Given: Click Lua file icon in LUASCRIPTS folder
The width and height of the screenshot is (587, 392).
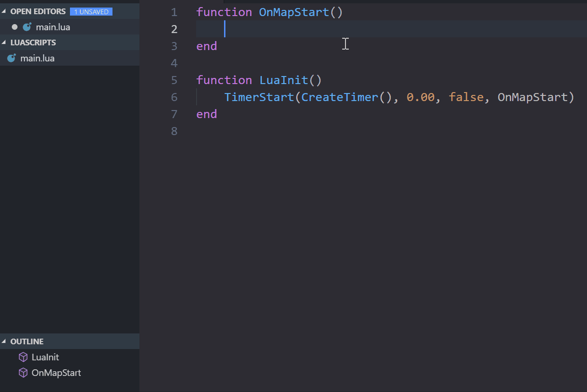Looking at the screenshot, I should pyautogui.click(x=11, y=59).
